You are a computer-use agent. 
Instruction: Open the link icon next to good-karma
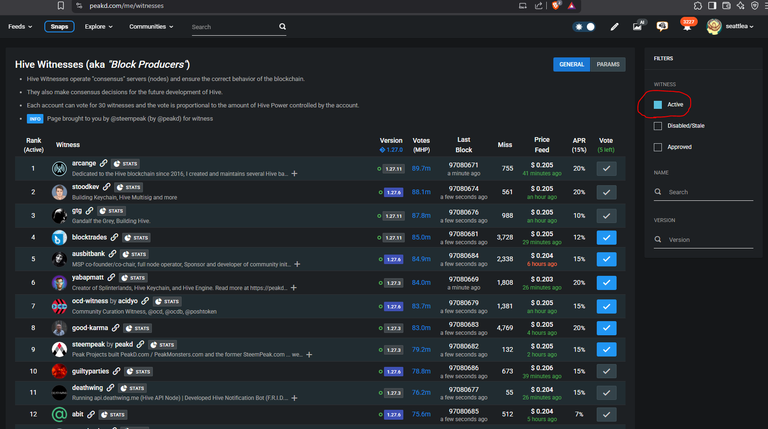click(115, 328)
